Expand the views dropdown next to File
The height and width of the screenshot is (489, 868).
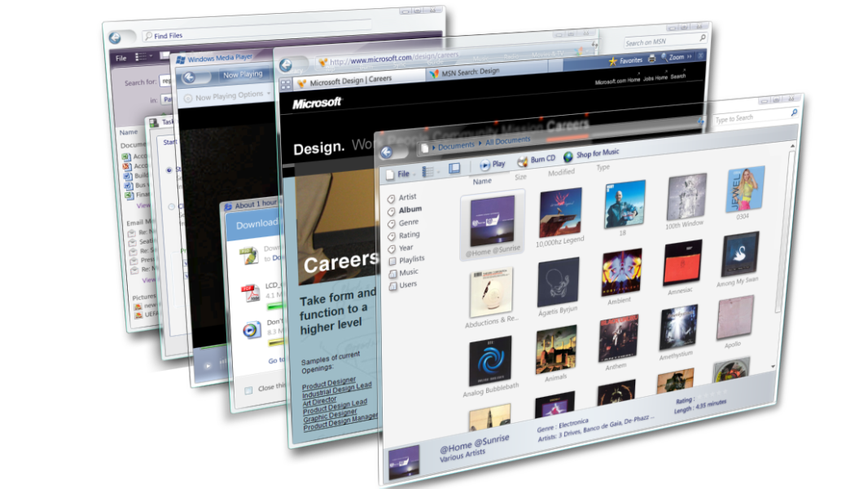tap(429, 171)
